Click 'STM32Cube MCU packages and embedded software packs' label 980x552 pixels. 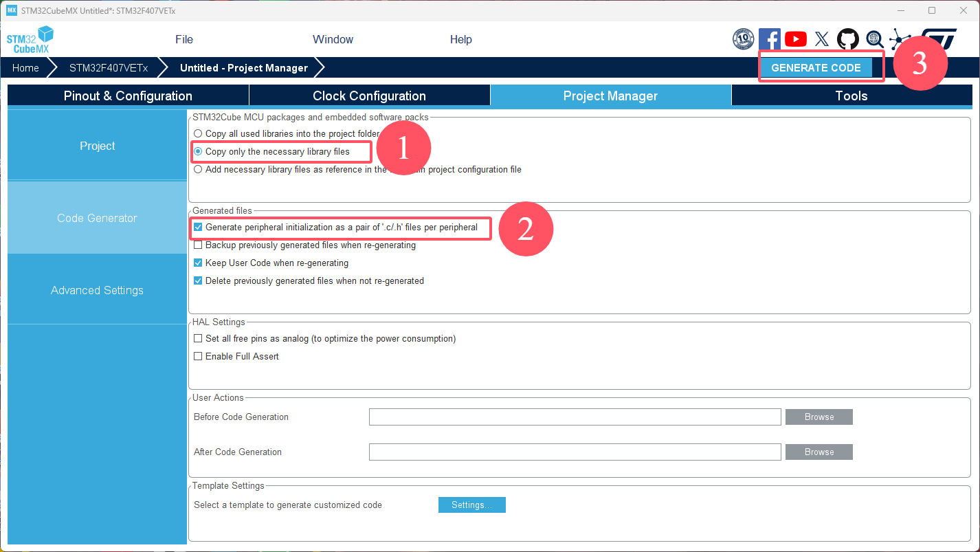(311, 117)
